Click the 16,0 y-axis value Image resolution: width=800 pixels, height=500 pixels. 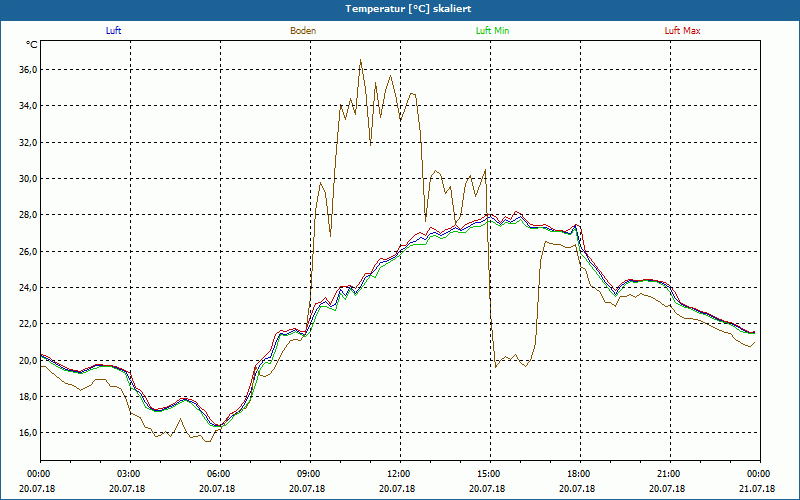pos(29,433)
